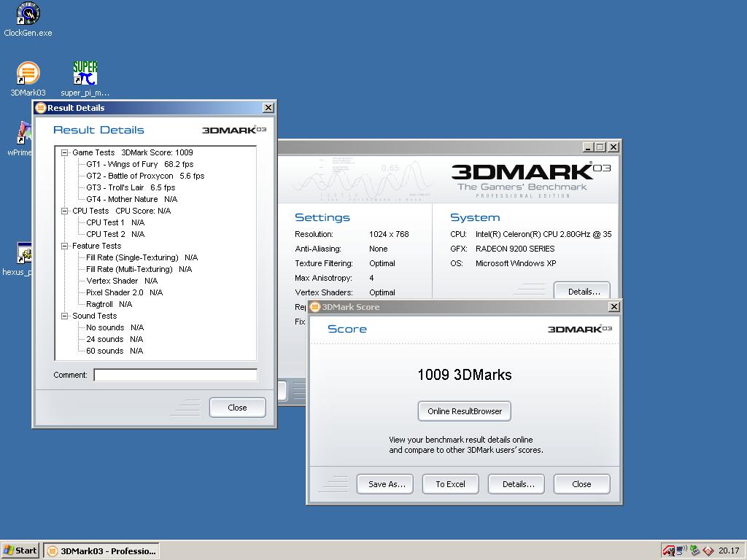Click into the Comment field

pyautogui.click(x=175, y=376)
